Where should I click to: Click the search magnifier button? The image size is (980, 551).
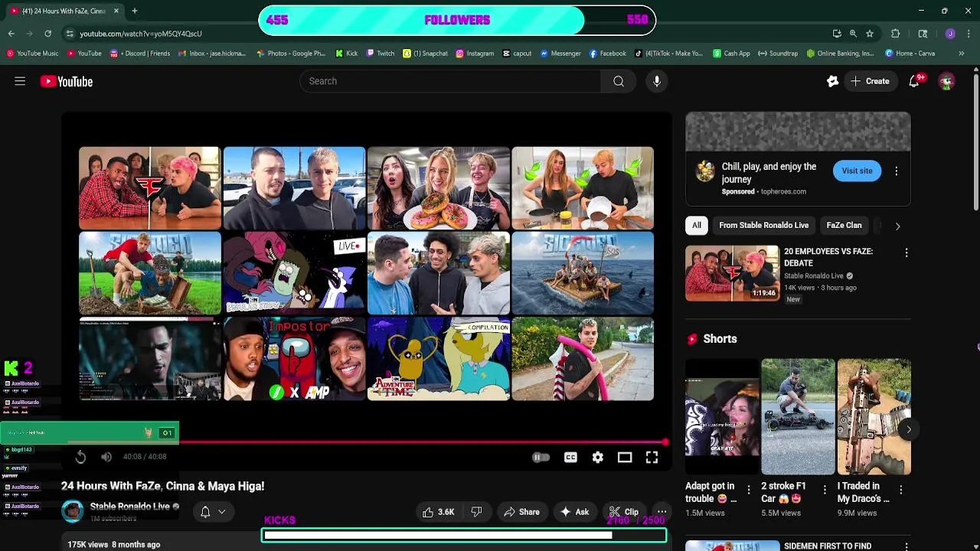pyautogui.click(x=619, y=81)
